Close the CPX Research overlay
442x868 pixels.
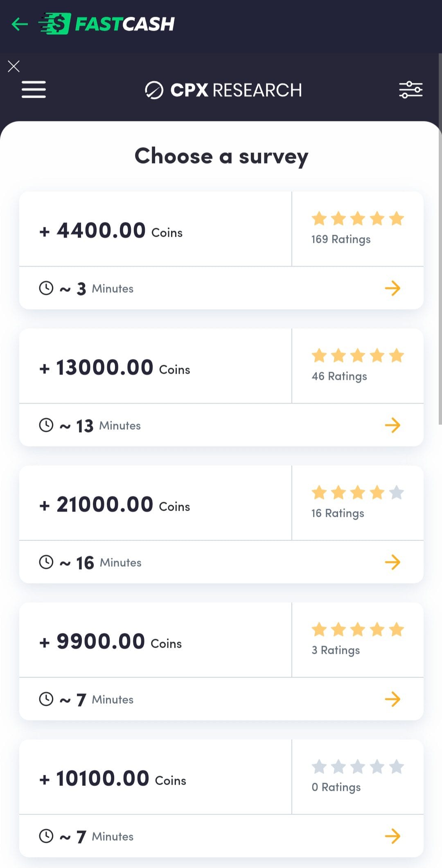(x=14, y=66)
